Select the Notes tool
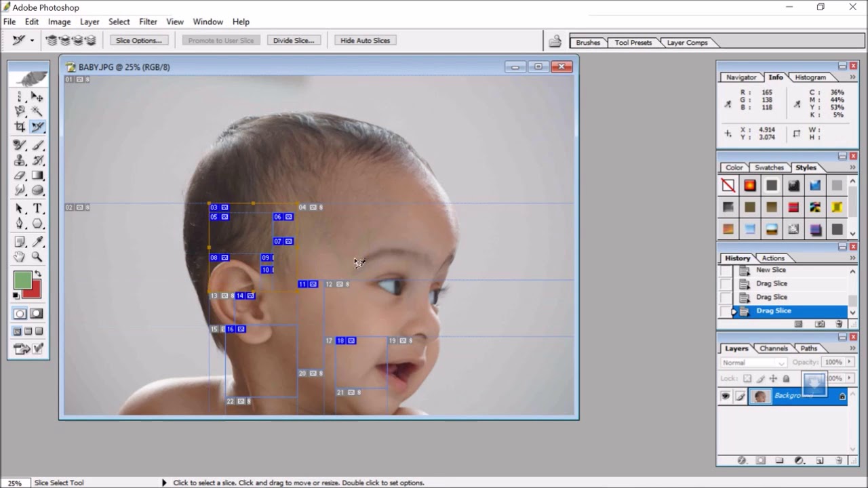Image resolution: width=868 pixels, height=488 pixels. (x=20, y=242)
